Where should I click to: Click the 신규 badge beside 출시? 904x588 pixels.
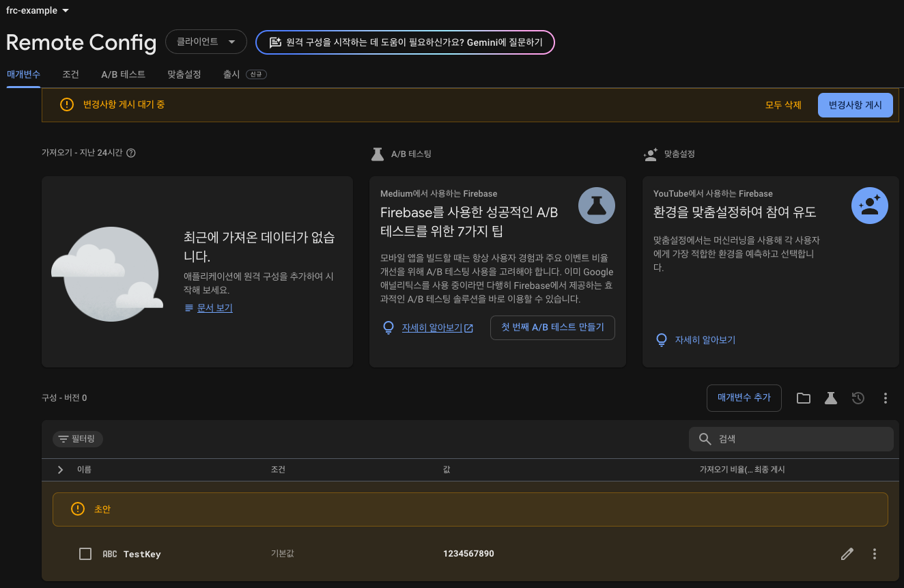tap(256, 74)
